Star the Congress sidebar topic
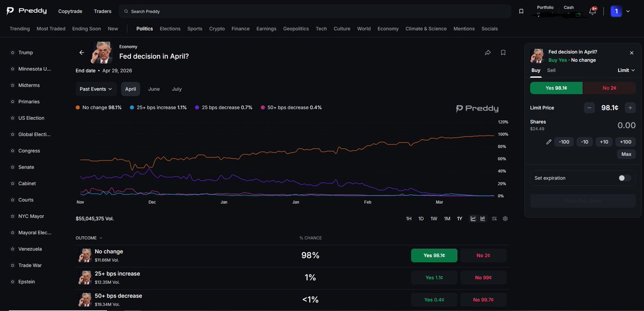Viewport: 644px width, 311px height. 12,151
